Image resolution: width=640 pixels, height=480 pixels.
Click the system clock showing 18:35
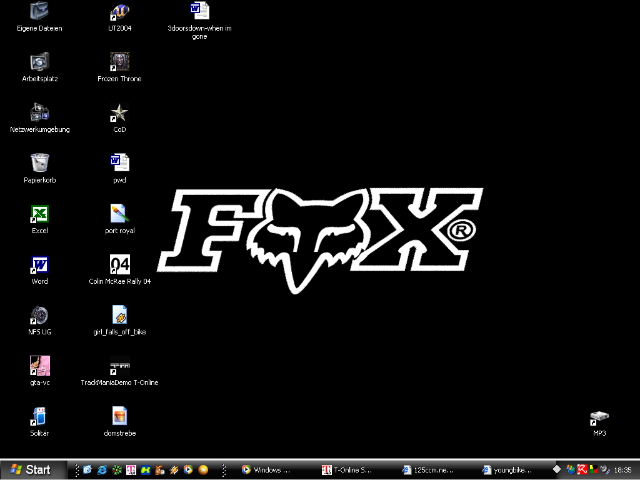click(x=623, y=470)
